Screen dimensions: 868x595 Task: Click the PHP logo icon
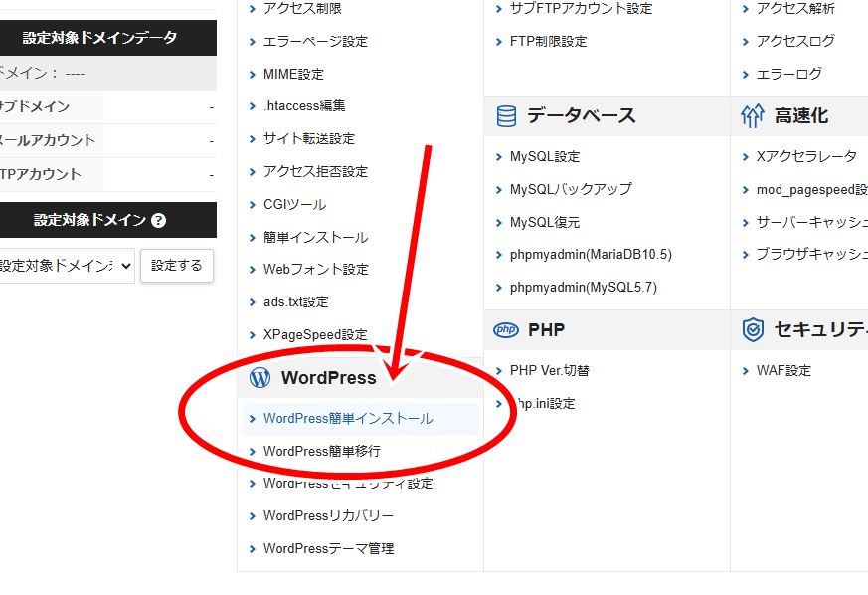click(x=506, y=330)
